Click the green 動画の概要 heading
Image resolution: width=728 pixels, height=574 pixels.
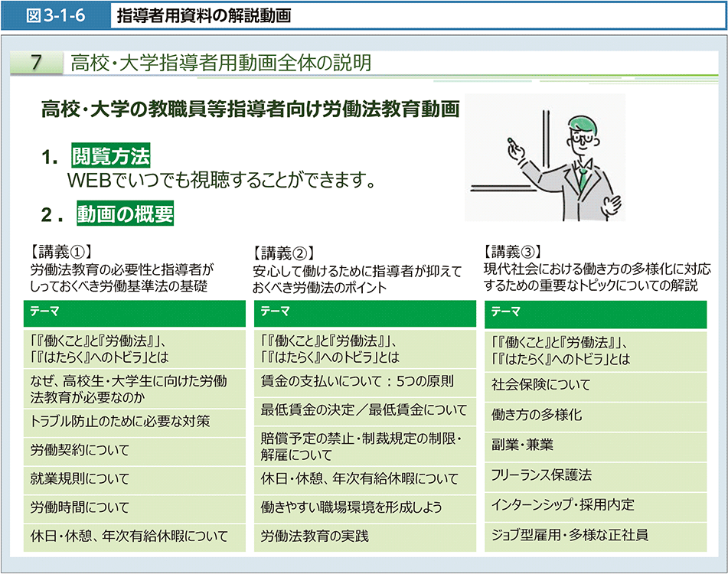(125, 214)
